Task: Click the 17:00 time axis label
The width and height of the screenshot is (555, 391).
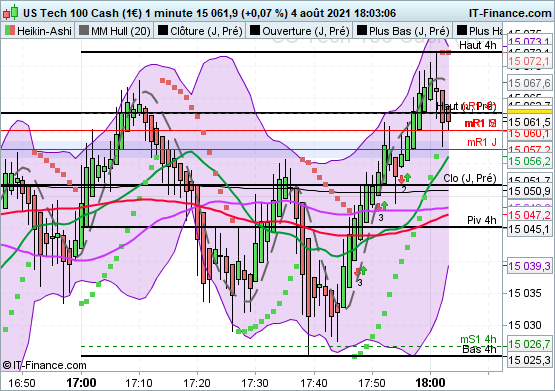Action: [x=81, y=383]
